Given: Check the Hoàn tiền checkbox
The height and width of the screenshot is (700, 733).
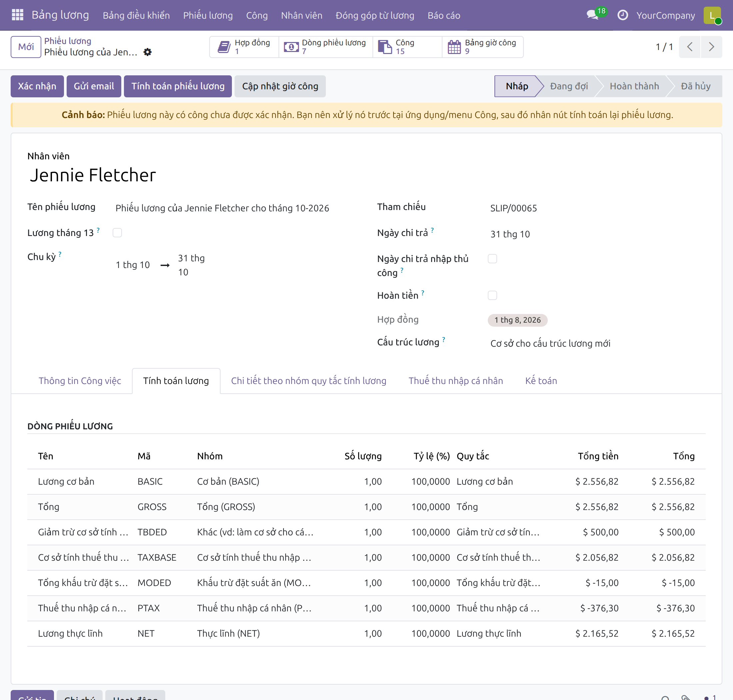Looking at the screenshot, I should [x=492, y=296].
